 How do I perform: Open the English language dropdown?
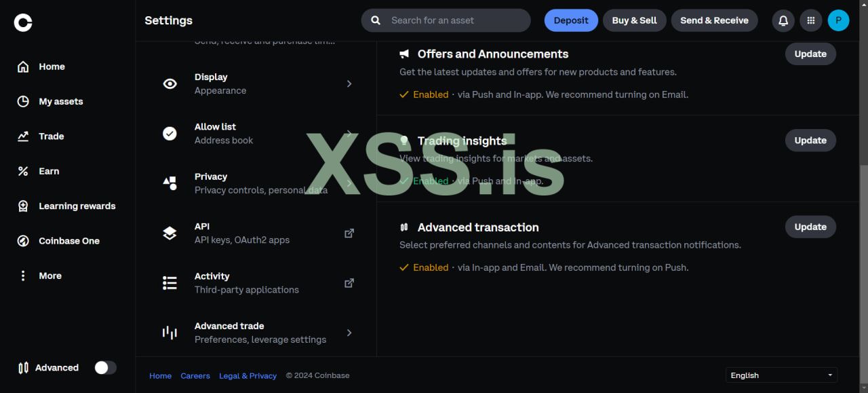click(781, 375)
